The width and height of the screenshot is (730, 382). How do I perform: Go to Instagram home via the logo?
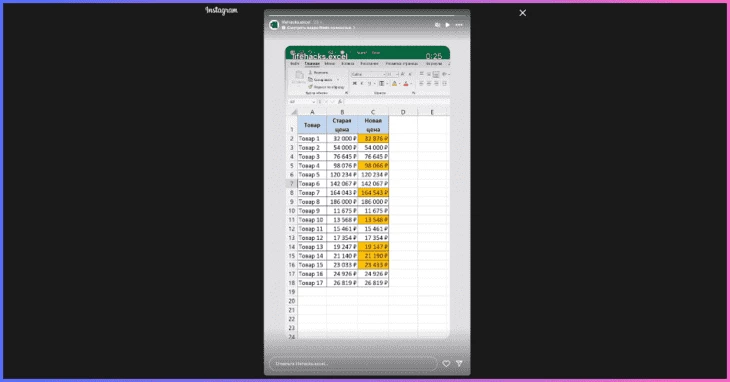pyautogui.click(x=222, y=10)
